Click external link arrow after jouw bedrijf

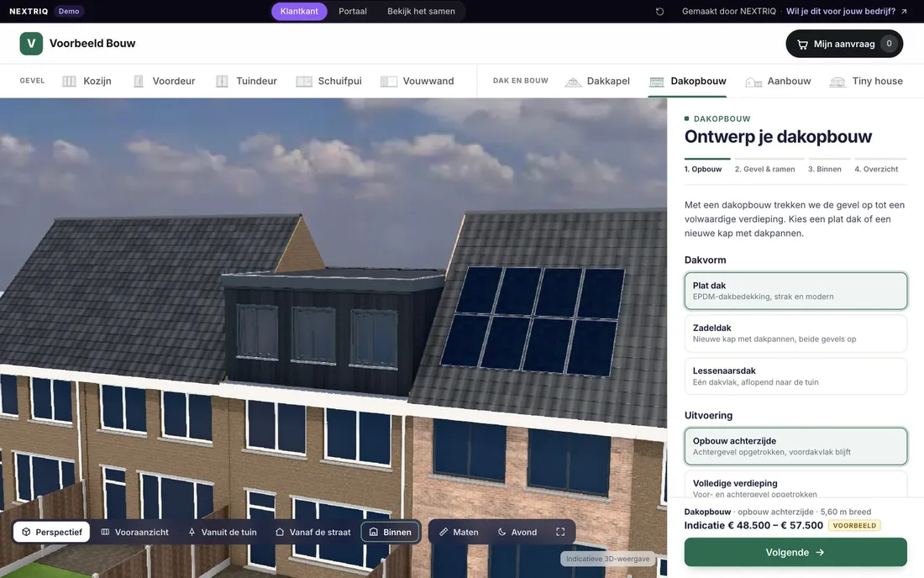pyautogui.click(x=904, y=11)
